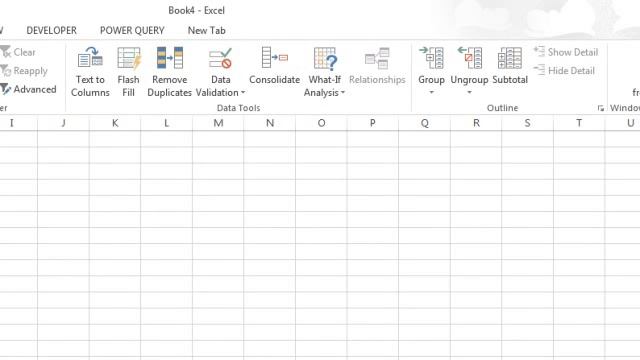Screen dimensions: 640x360
Task: Select column N header
Action: pyautogui.click(x=270, y=123)
